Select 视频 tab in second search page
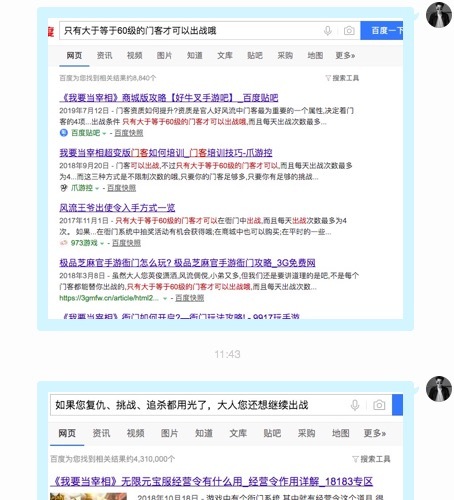 tap(135, 433)
